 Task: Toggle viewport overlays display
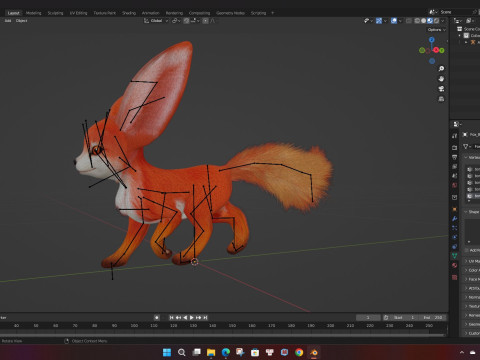394,21
